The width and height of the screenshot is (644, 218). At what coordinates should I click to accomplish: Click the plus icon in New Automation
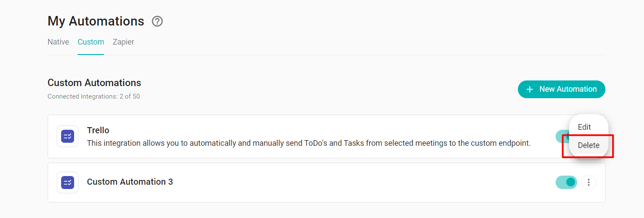click(530, 89)
